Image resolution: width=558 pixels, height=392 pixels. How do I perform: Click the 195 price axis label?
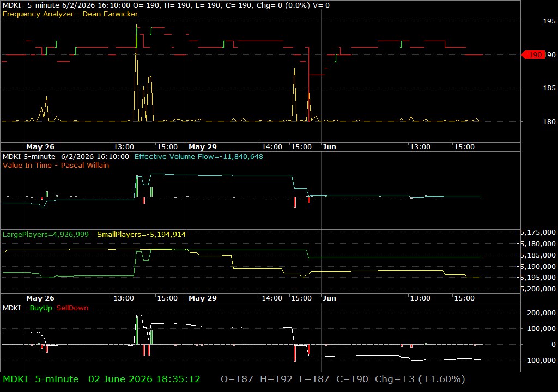tap(549, 21)
